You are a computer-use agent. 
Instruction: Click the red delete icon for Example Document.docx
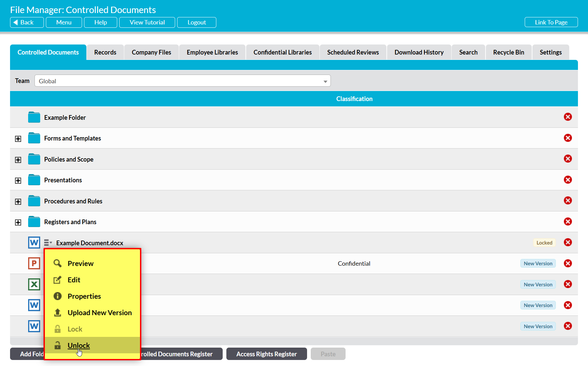[568, 243]
